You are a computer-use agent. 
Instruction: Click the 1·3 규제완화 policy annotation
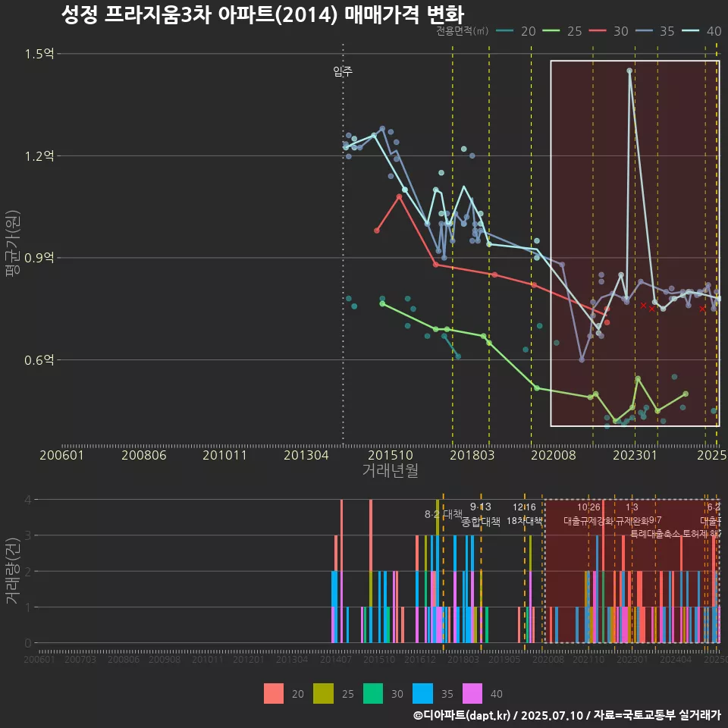pyautogui.click(x=632, y=514)
